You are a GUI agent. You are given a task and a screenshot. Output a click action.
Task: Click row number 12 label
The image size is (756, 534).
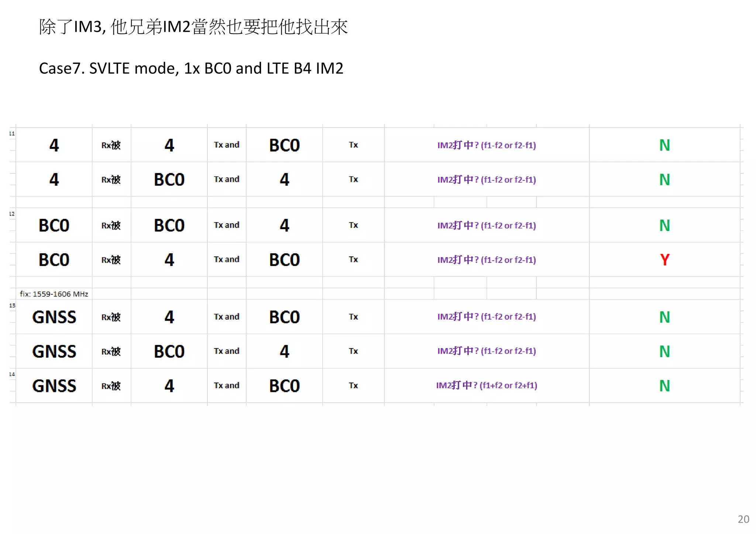[12, 214]
